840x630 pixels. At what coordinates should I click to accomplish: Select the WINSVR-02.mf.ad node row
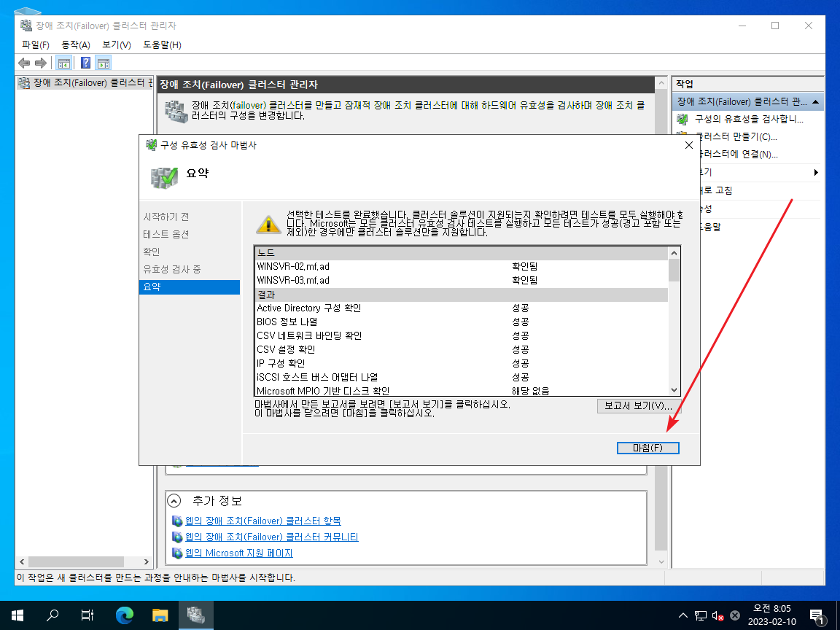coord(462,266)
